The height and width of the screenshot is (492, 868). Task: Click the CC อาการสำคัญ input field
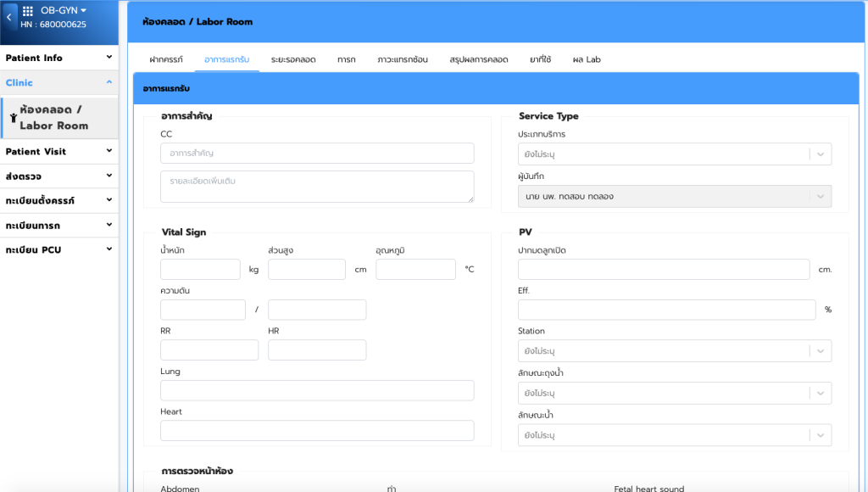pos(317,154)
